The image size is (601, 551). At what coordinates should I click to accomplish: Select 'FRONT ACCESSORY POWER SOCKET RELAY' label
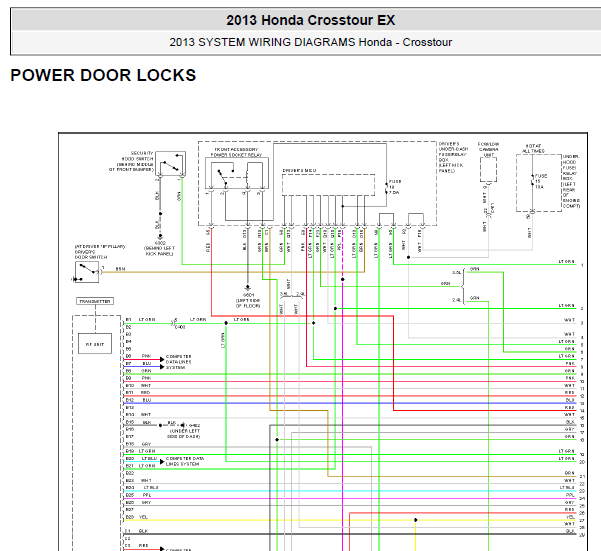[x=236, y=152]
